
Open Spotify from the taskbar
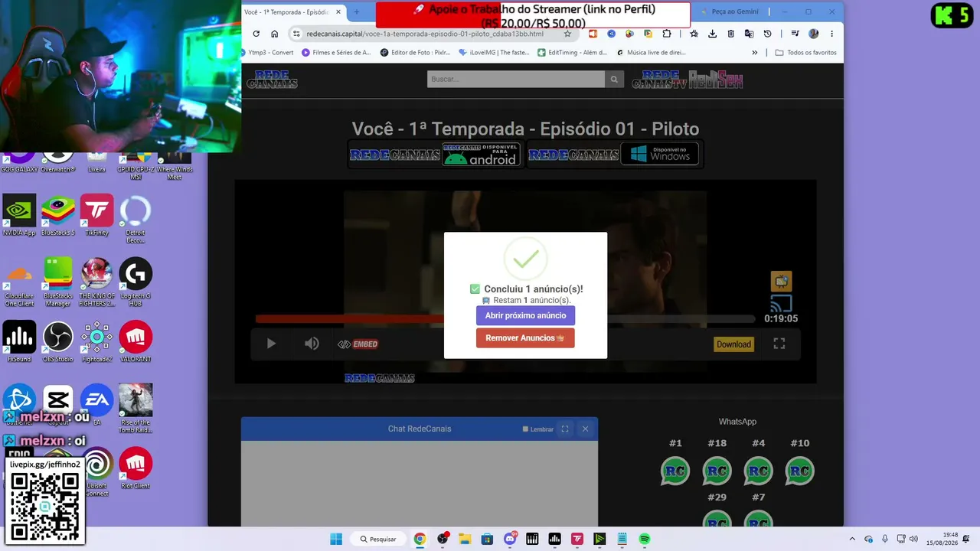[x=645, y=540]
